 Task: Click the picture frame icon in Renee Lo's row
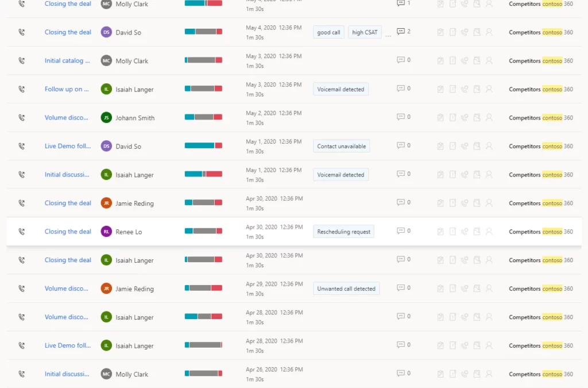(477, 232)
